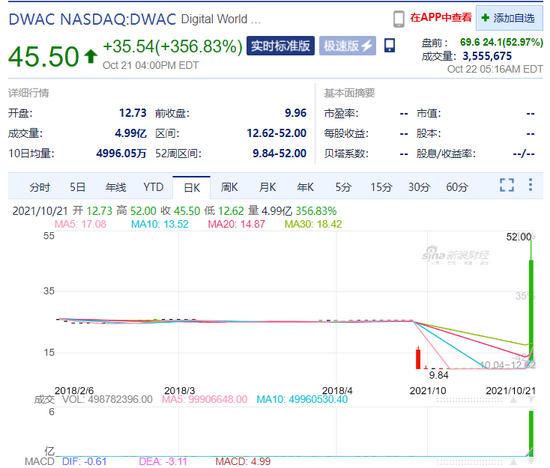The width and height of the screenshot is (550, 468).
Task: Click the red candlestick near 2021/10
Action: coord(418,359)
